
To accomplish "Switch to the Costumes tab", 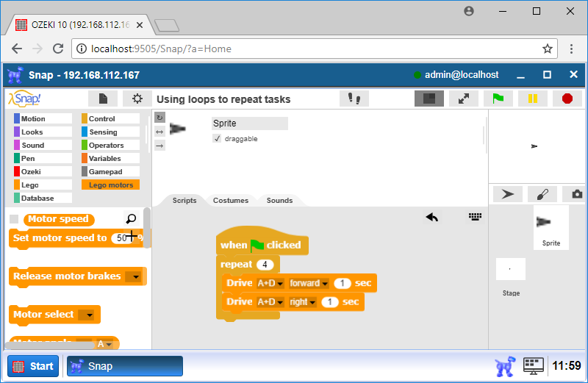I will (231, 200).
